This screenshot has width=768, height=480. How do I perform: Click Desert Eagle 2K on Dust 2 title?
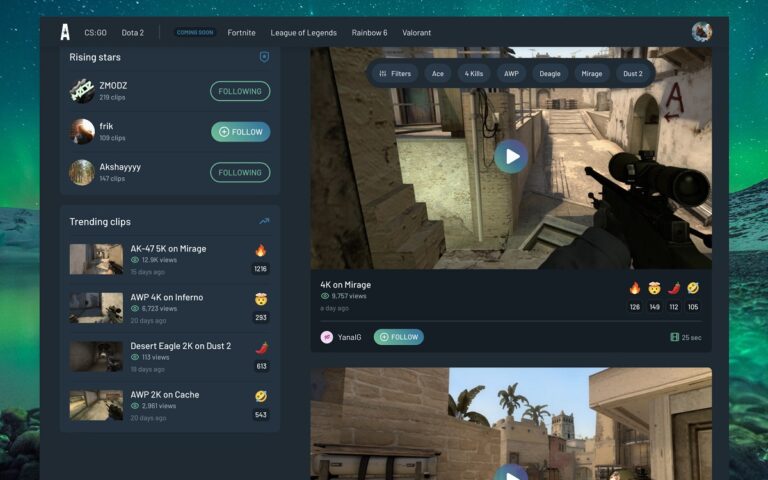click(x=180, y=346)
